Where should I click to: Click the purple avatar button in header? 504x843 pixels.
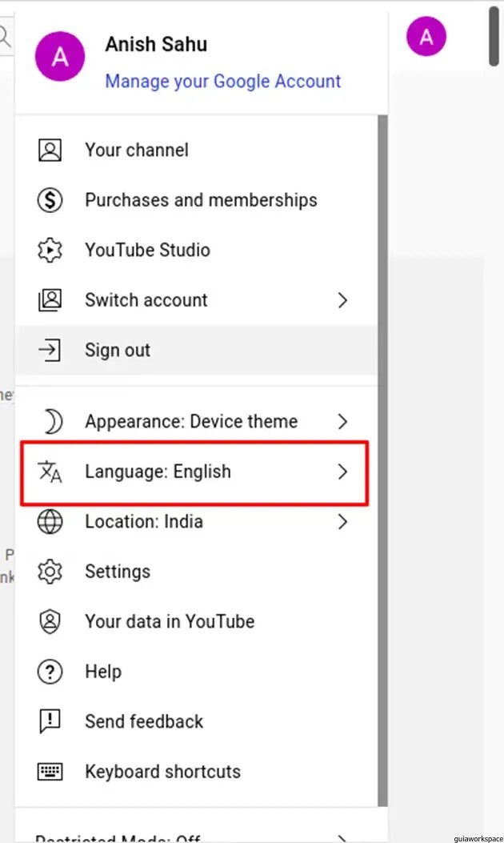(426, 37)
